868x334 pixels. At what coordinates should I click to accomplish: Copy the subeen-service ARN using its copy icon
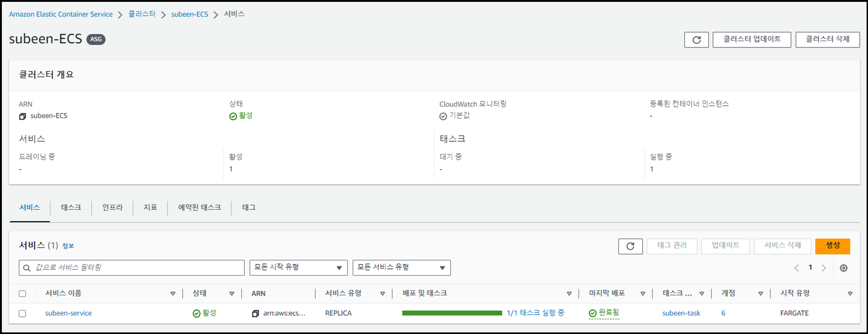255,313
